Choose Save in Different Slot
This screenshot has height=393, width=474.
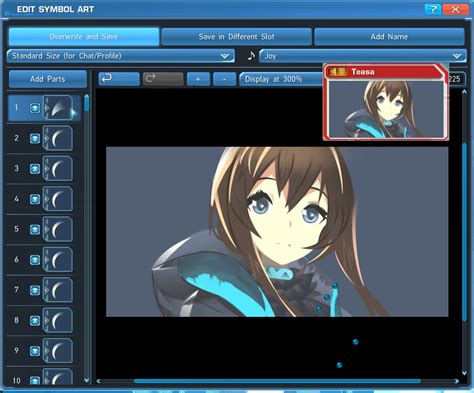coord(236,36)
